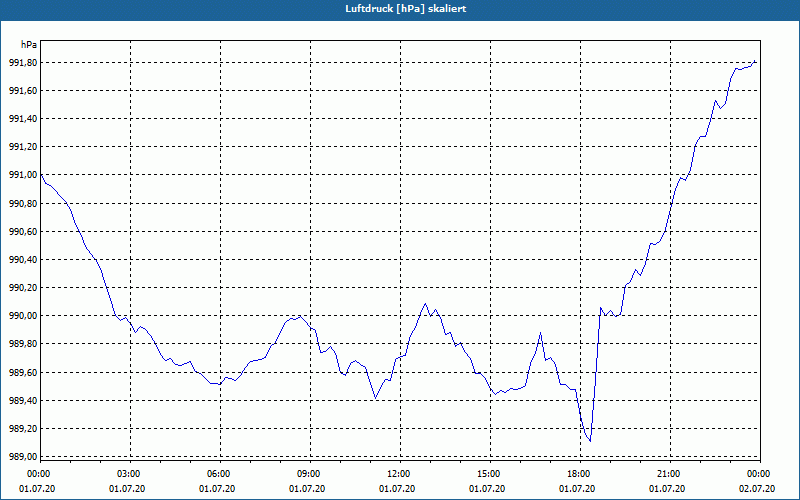Click the pressure minimum point after 18:00
Screen dimensions: 800x500
tap(590, 441)
